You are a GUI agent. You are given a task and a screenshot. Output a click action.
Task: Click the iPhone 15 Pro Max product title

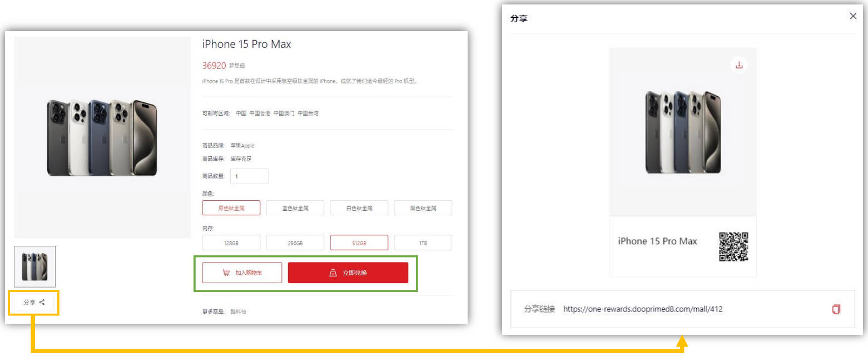pyautogui.click(x=246, y=44)
